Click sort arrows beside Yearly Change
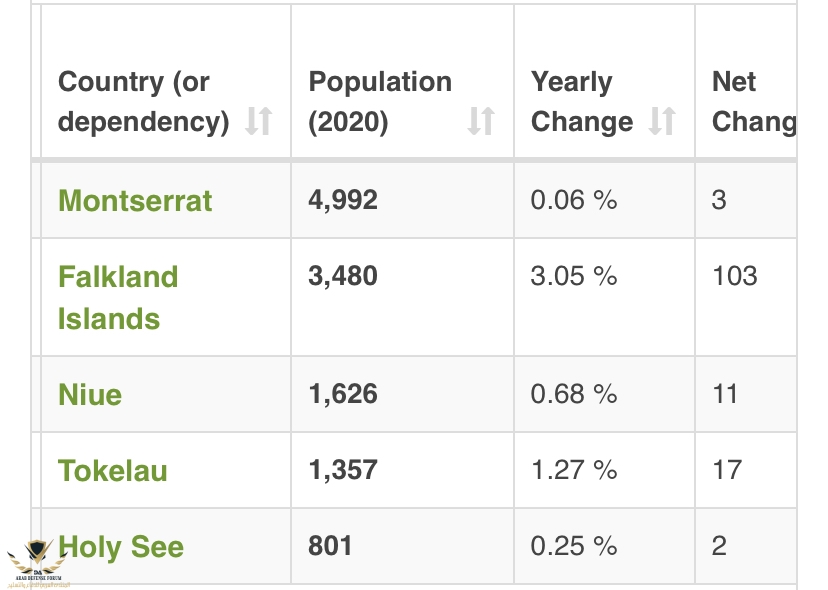828x590 pixels. tap(662, 120)
